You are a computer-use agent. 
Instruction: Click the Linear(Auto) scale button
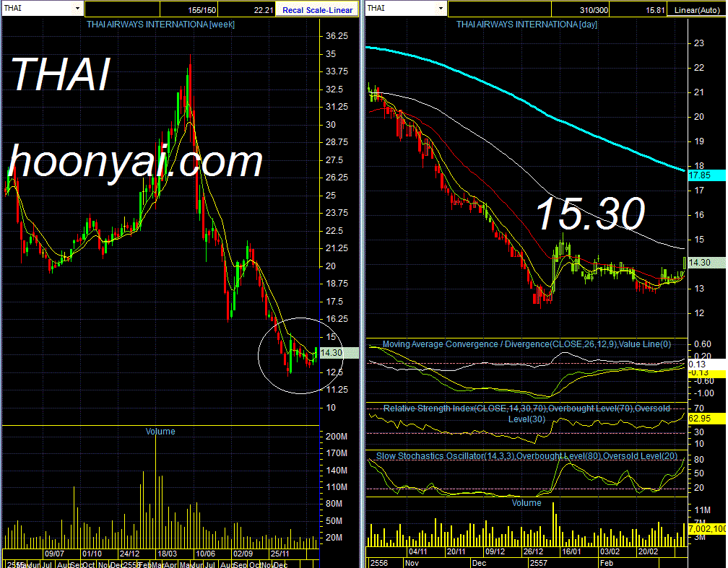[696, 10]
